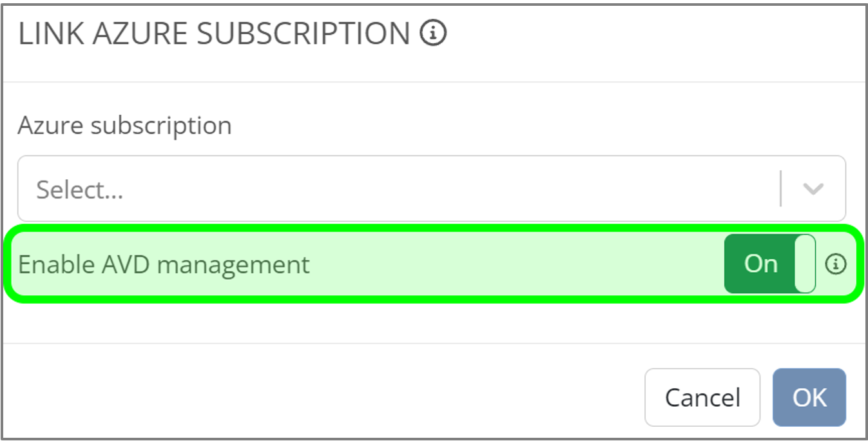Click the light handle of the AVD switch
Viewport: 868px width, 441px height.
(x=805, y=264)
